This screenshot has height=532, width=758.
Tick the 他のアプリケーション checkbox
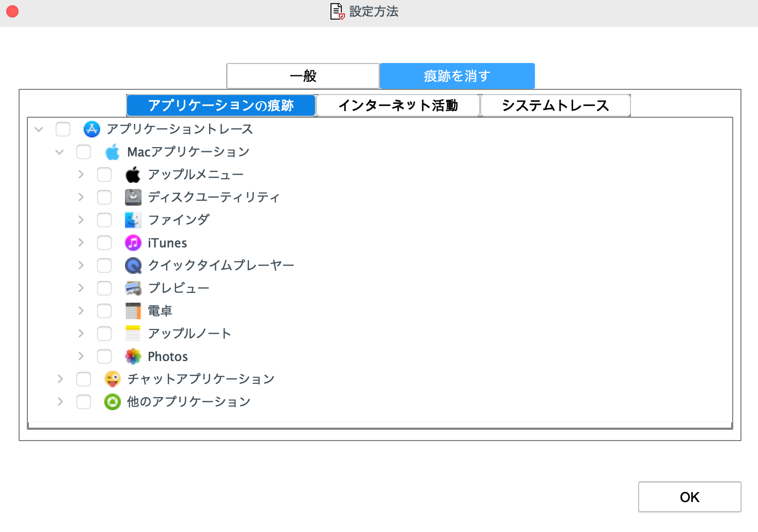[x=84, y=402]
